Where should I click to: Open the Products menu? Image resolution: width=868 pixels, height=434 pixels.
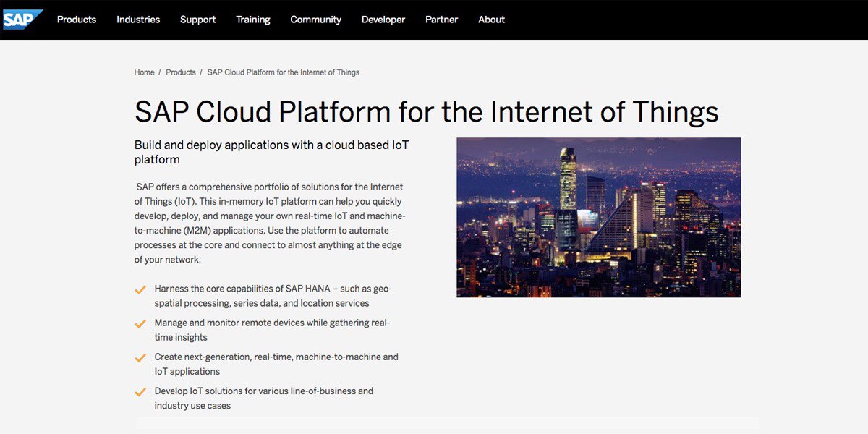click(77, 20)
